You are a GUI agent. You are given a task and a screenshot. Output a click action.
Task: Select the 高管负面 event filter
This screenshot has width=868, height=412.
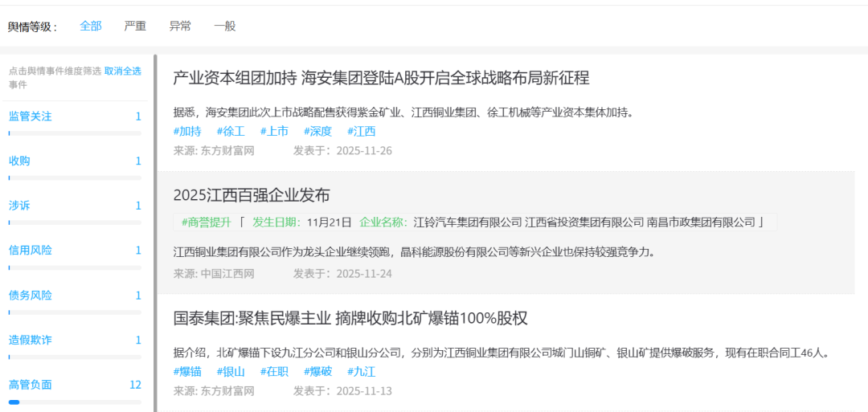pos(31,385)
